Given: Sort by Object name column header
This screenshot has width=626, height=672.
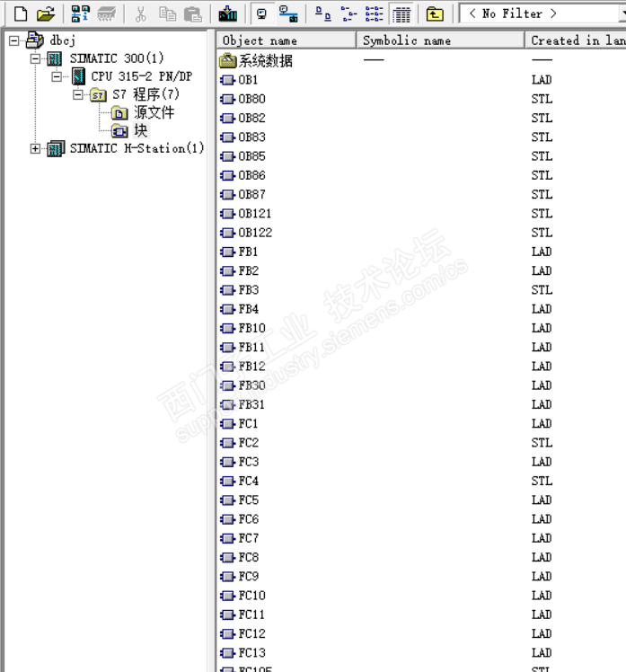Looking at the screenshot, I should [287, 40].
